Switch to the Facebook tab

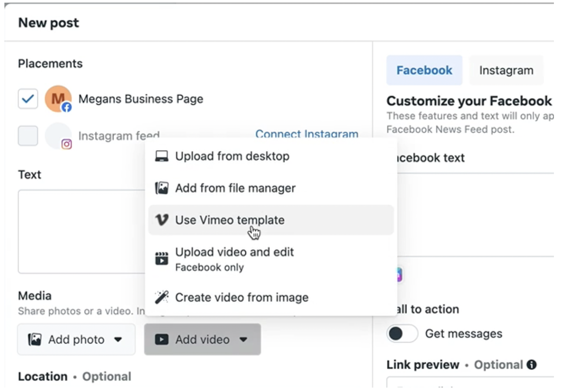(424, 70)
